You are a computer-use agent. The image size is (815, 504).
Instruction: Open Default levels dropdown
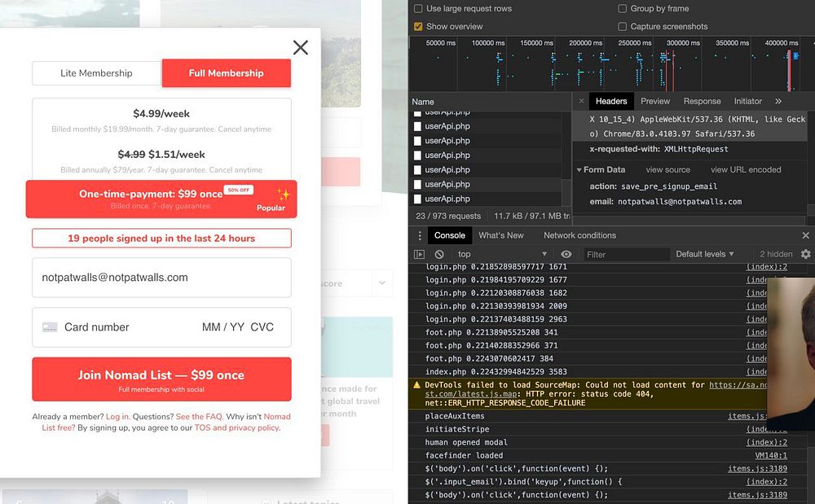point(705,254)
